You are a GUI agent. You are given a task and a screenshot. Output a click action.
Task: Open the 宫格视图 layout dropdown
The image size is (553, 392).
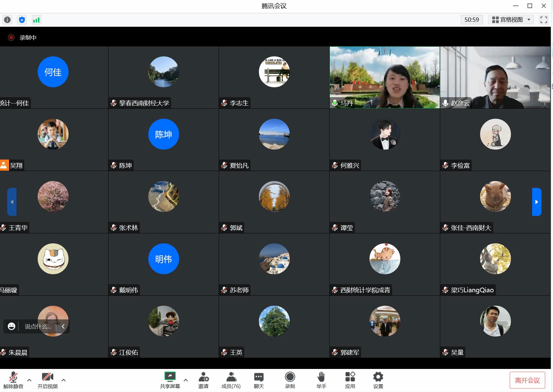coord(511,20)
